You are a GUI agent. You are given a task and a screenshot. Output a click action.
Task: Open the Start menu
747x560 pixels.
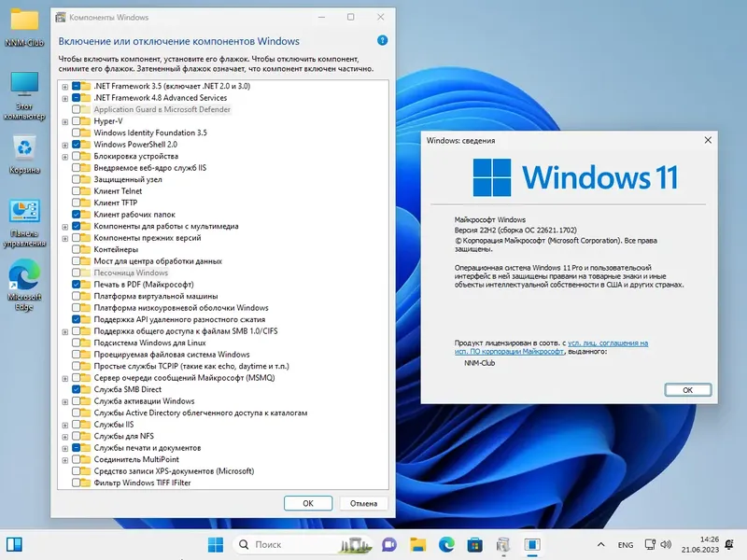click(216, 544)
